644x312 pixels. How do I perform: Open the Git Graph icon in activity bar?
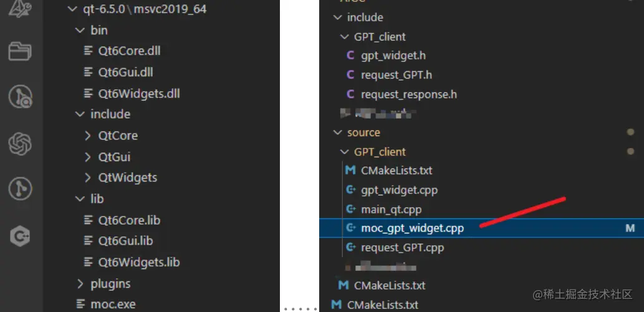coord(20,190)
